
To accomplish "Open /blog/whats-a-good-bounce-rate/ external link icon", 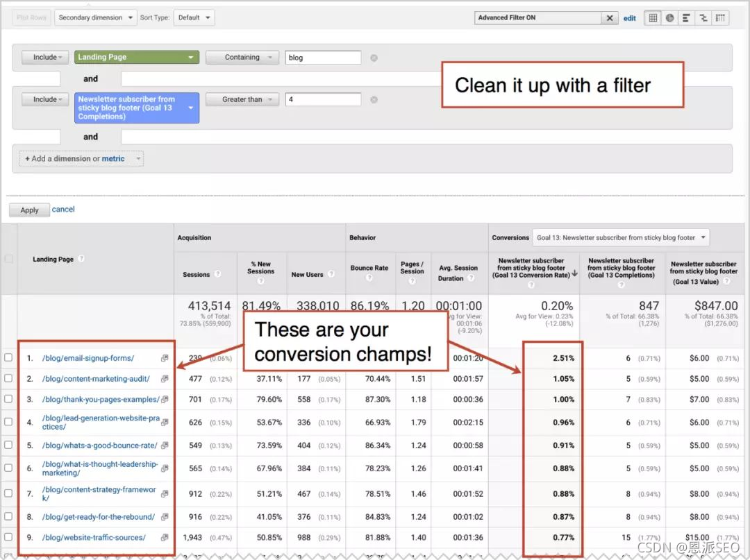I will [x=165, y=445].
